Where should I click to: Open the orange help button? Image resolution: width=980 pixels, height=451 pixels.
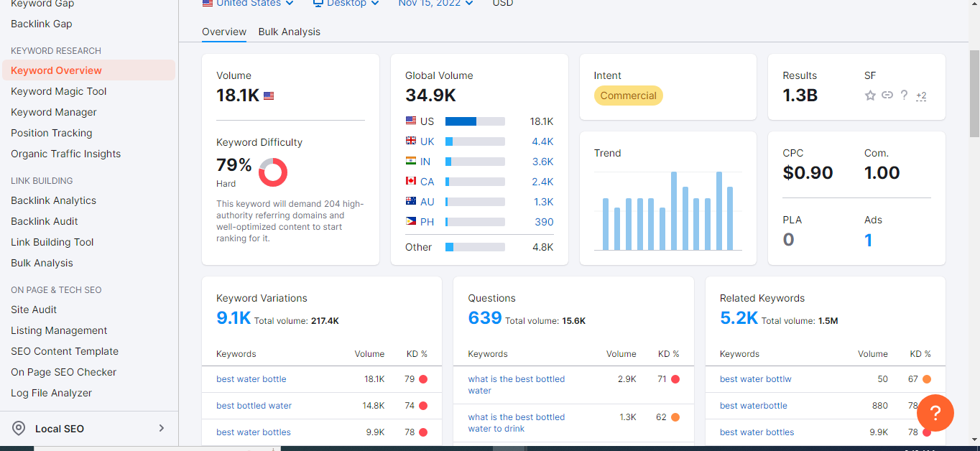pos(935,413)
